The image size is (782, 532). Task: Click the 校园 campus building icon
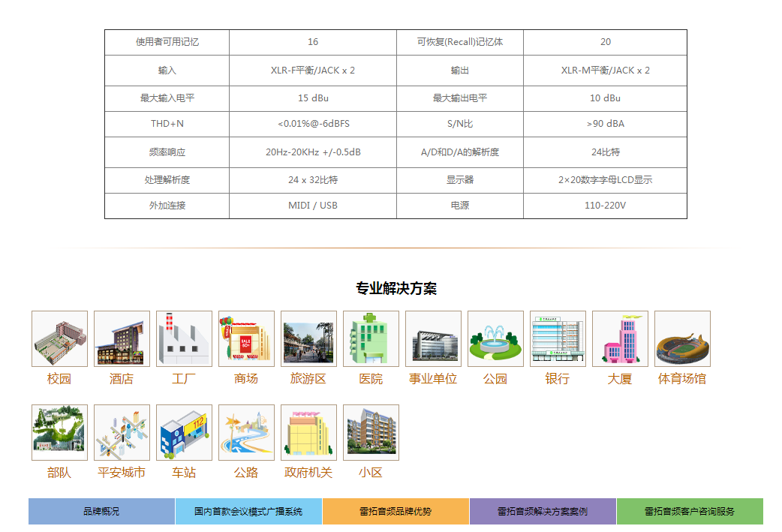[x=59, y=338]
